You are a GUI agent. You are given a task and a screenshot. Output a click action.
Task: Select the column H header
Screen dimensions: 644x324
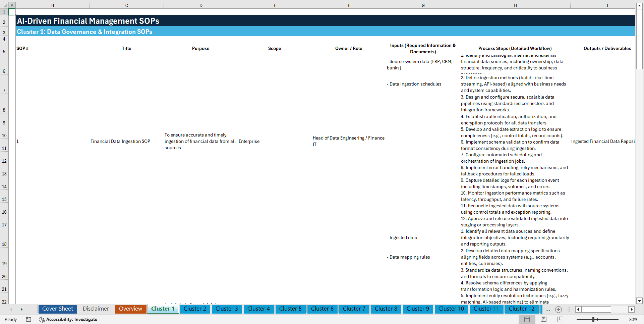pos(515,5)
